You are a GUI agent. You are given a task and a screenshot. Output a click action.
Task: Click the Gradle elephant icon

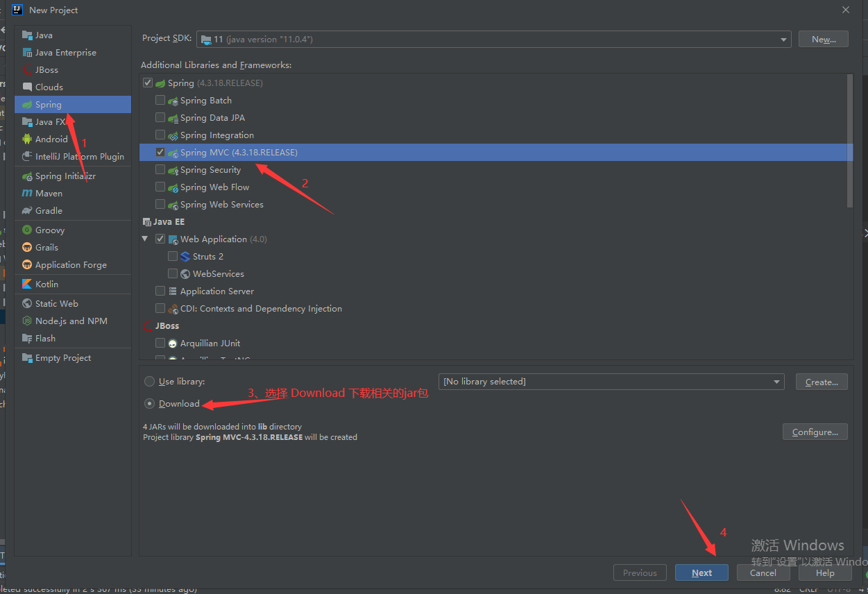tap(27, 211)
